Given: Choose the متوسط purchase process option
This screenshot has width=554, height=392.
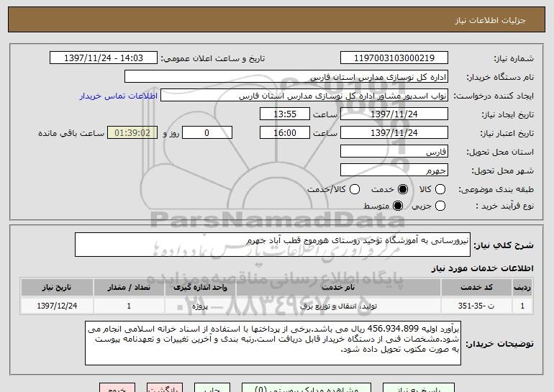Looking at the screenshot, I should (397, 206).
